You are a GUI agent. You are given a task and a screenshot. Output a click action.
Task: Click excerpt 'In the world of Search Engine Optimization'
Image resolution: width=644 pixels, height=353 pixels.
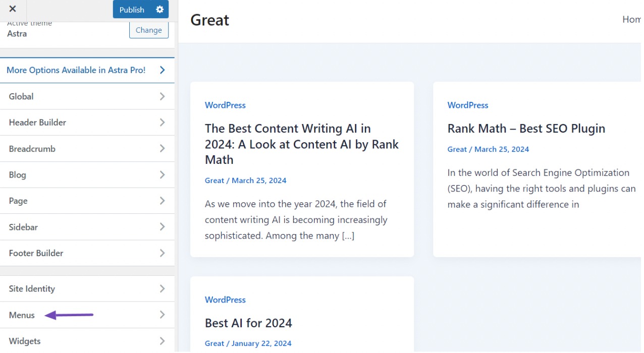coord(539,173)
